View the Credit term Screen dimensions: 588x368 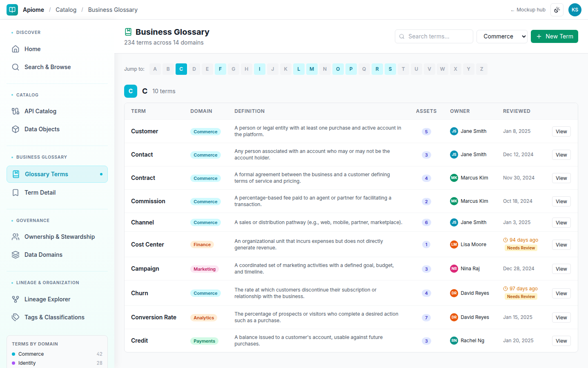pos(561,341)
